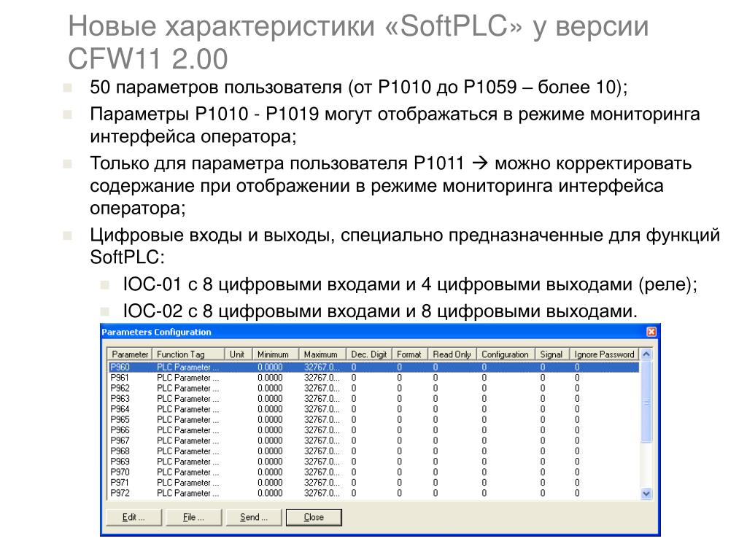Click Minimum value 0.0000 in P968 row
The image size is (747, 560).
270,451
